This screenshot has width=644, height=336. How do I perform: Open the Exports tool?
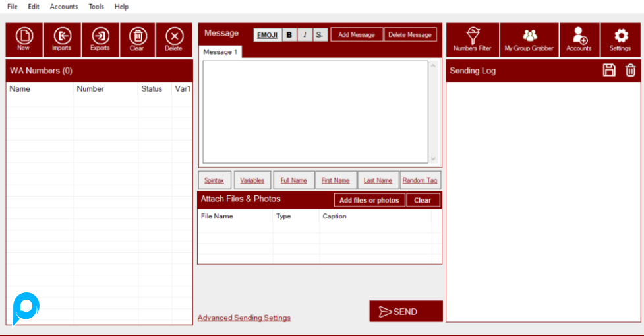pyautogui.click(x=100, y=40)
